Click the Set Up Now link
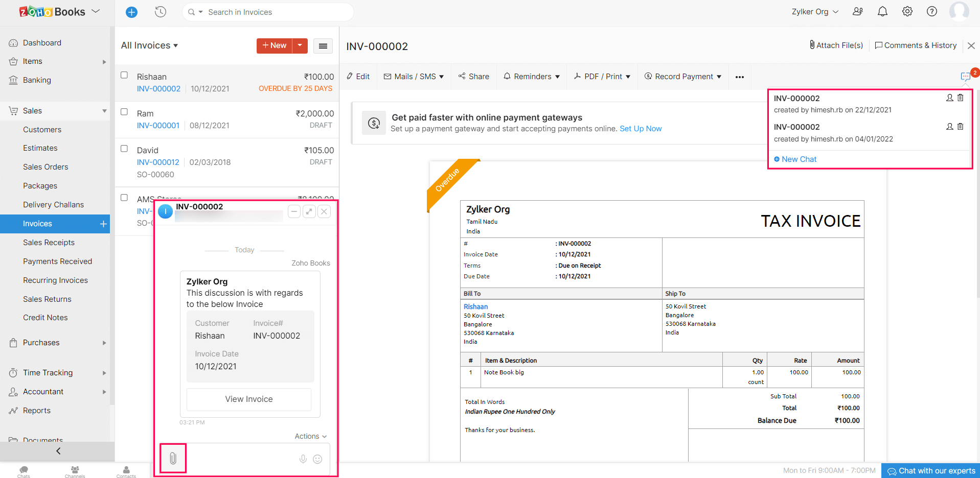 point(641,129)
